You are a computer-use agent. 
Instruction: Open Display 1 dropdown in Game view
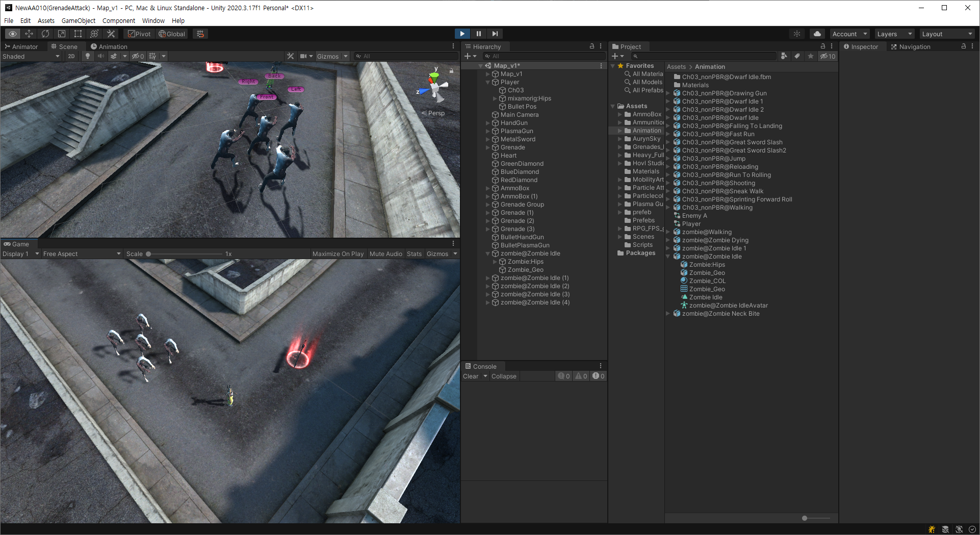click(x=21, y=253)
